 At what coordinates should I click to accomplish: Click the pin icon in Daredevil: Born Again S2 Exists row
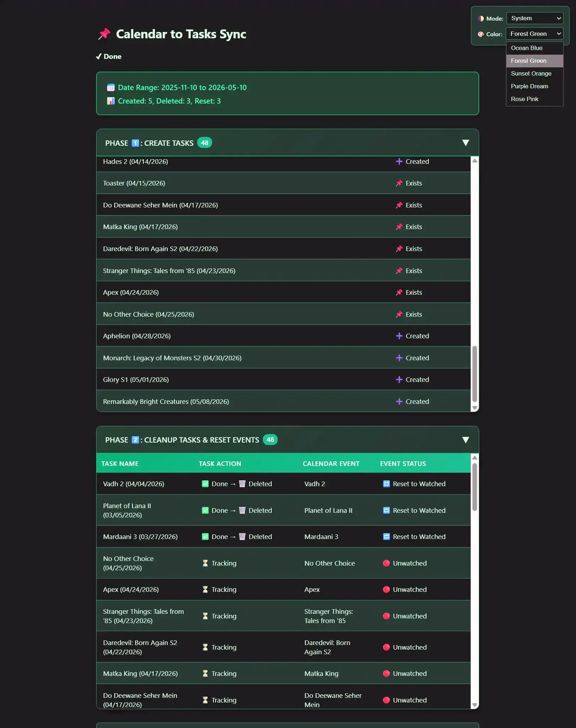click(x=399, y=249)
